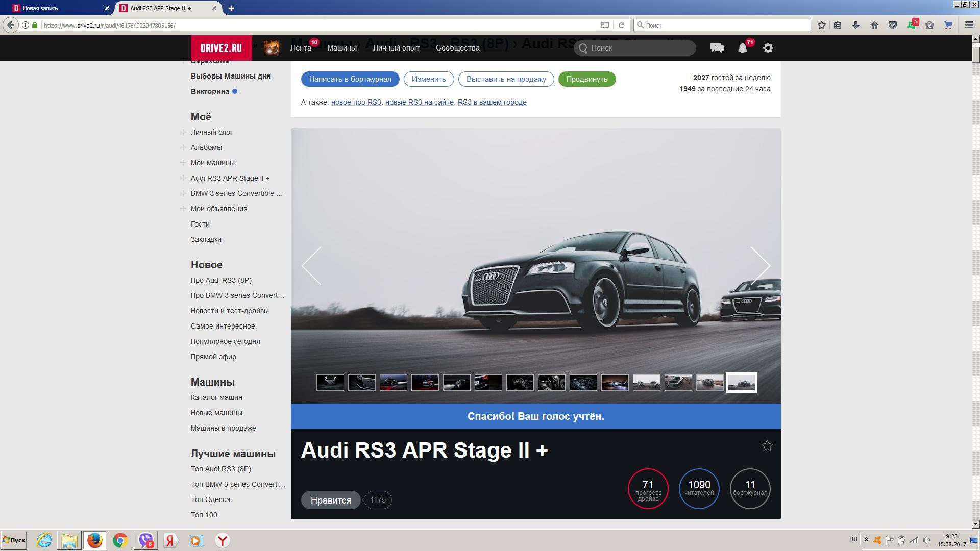Viewport: 980px width, 551px height.
Task: Open the shopping cart toolbar extension icon
Action: coord(948,25)
